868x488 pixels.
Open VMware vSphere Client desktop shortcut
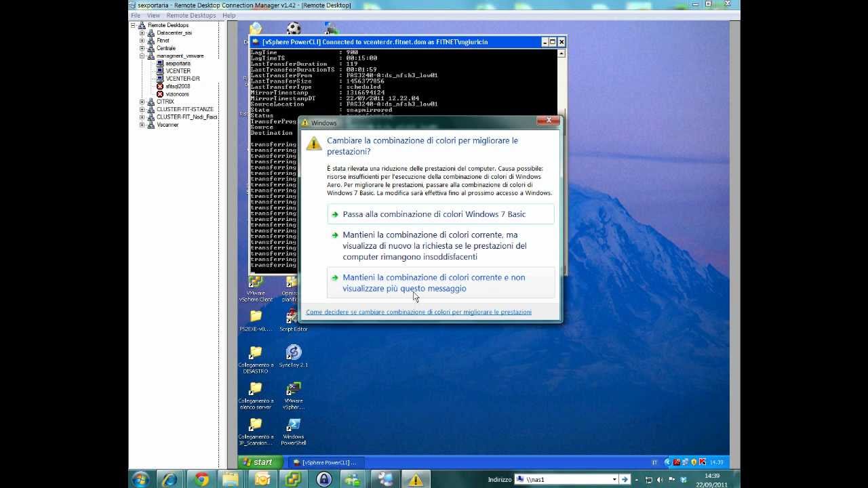point(256,288)
